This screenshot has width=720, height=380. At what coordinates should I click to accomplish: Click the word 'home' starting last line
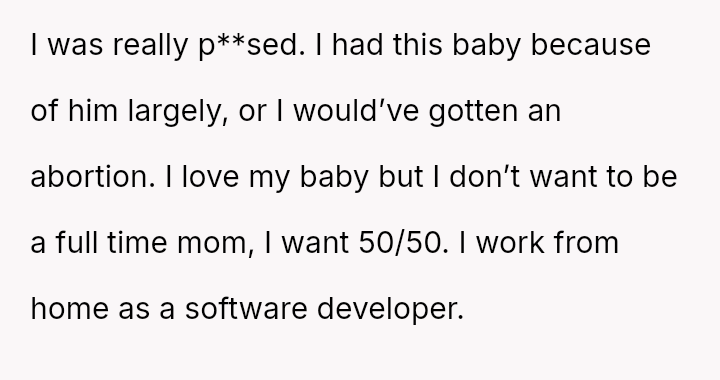[70, 308]
